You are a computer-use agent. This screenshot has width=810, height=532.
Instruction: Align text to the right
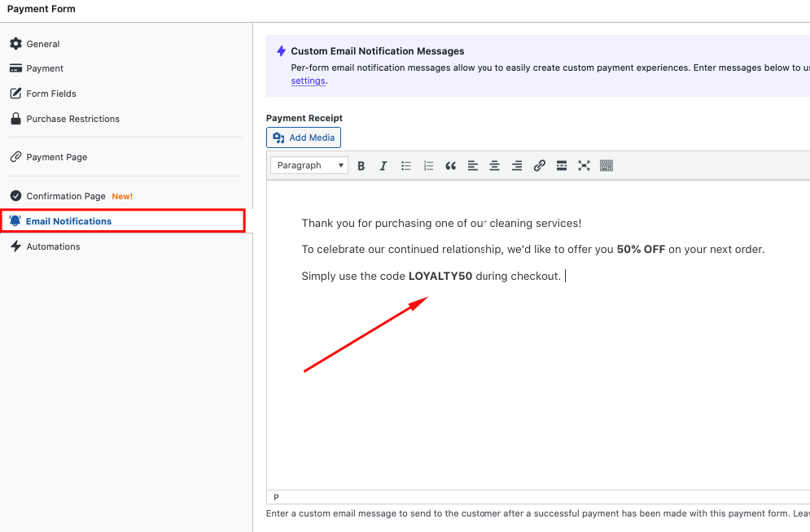click(x=516, y=165)
